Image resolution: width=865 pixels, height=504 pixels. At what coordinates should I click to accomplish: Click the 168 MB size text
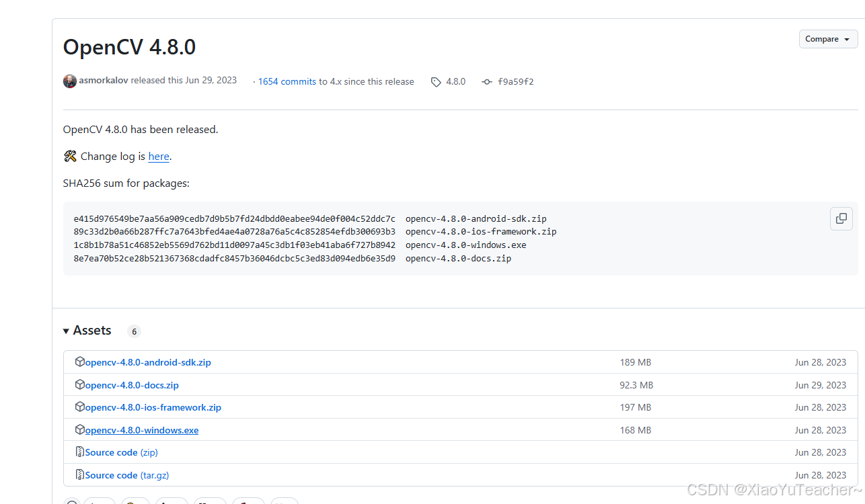[636, 430]
